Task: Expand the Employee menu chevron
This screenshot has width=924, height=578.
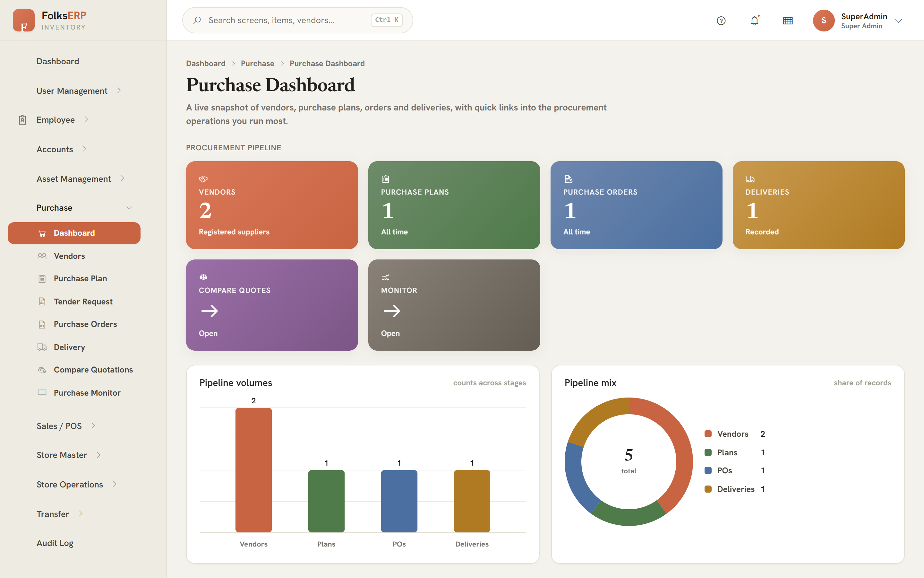Action: click(86, 119)
